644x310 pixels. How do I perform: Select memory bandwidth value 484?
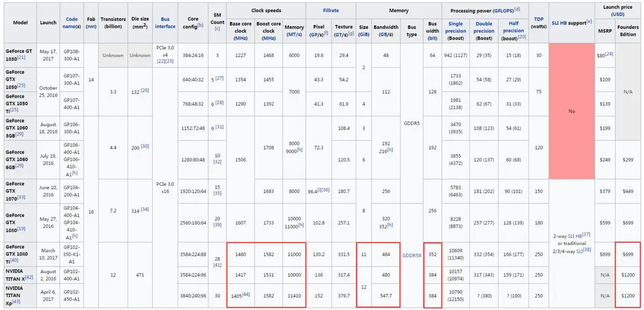pos(385,254)
